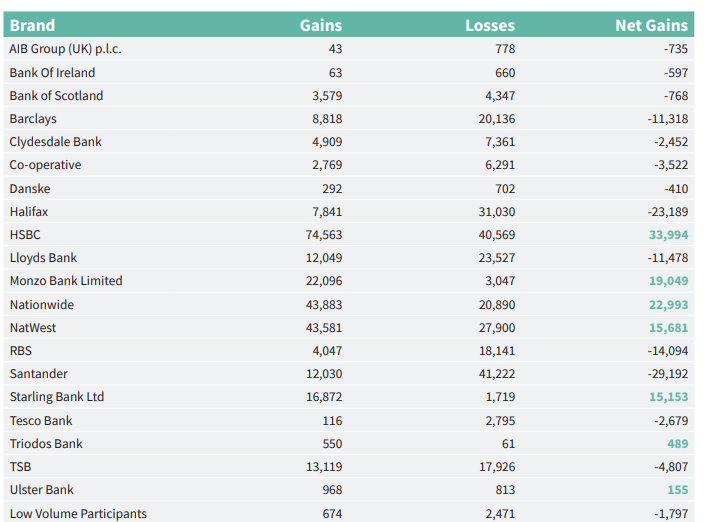Select Triodos Bank net gains 489
This screenshot has height=522, width=720.
point(676,444)
